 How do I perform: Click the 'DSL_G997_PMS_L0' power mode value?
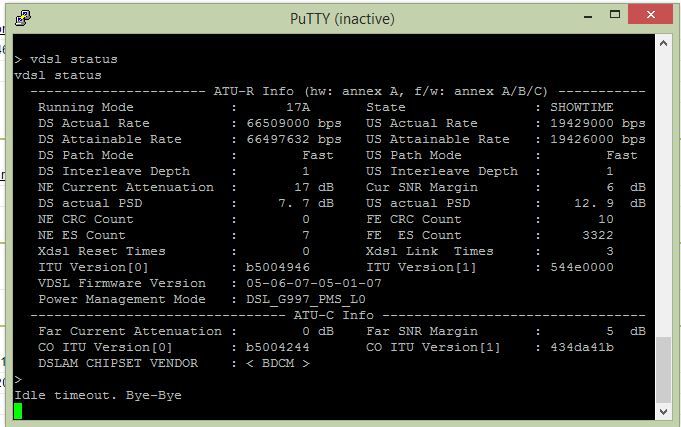(306, 300)
